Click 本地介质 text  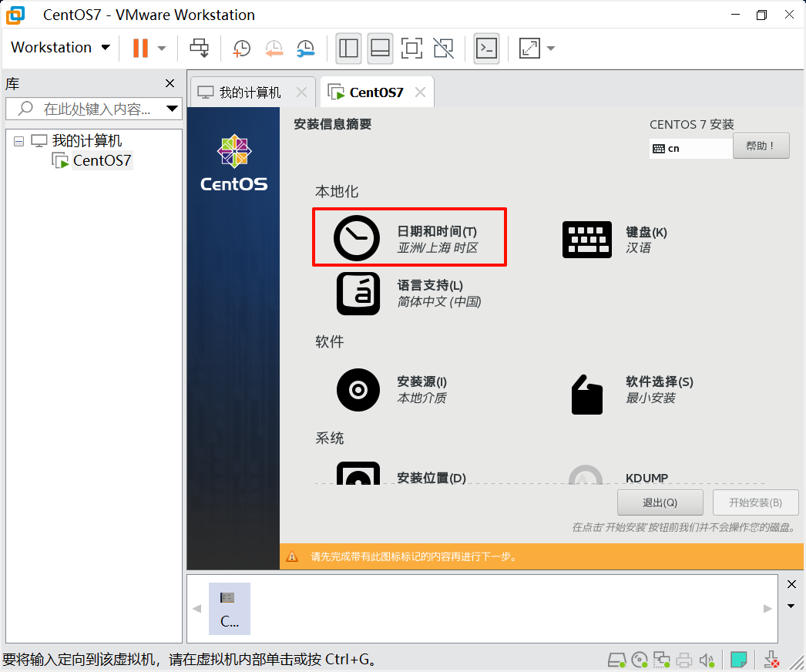coord(422,398)
